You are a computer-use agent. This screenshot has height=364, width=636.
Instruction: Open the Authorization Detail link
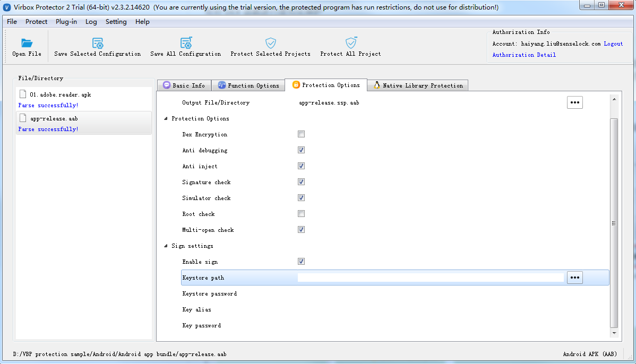point(524,55)
